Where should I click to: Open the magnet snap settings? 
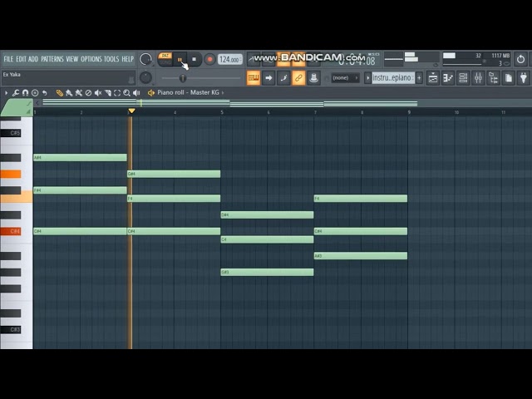pyautogui.click(x=25, y=92)
